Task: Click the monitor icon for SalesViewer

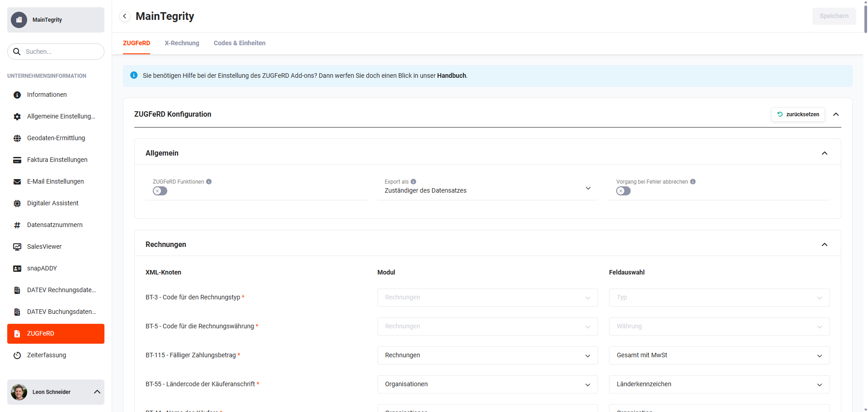Action: click(17, 247)
